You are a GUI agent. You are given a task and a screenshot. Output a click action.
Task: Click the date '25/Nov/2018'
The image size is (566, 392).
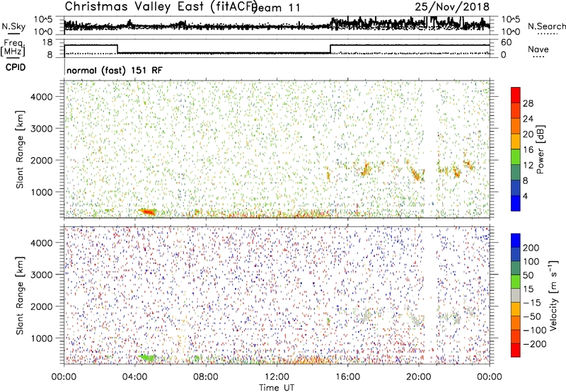pyautogui.click(x=452, y=6)
